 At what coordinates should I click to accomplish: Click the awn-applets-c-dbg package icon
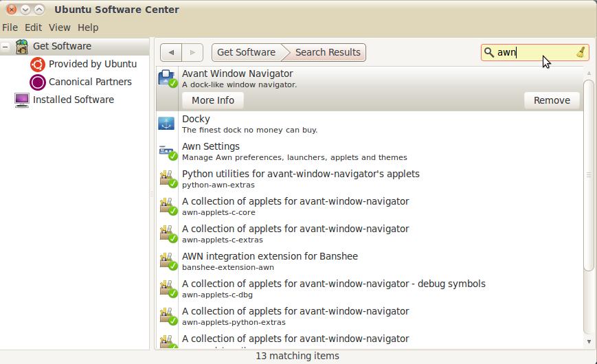coord(168,288)
